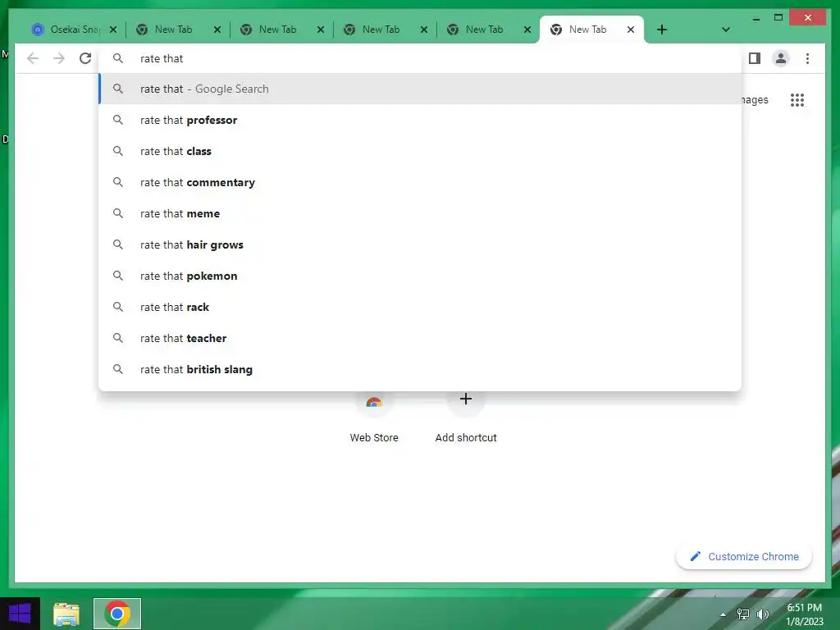Reload the current page
The height and width of the screenshot is (630, 840).
tap(85, 58)
